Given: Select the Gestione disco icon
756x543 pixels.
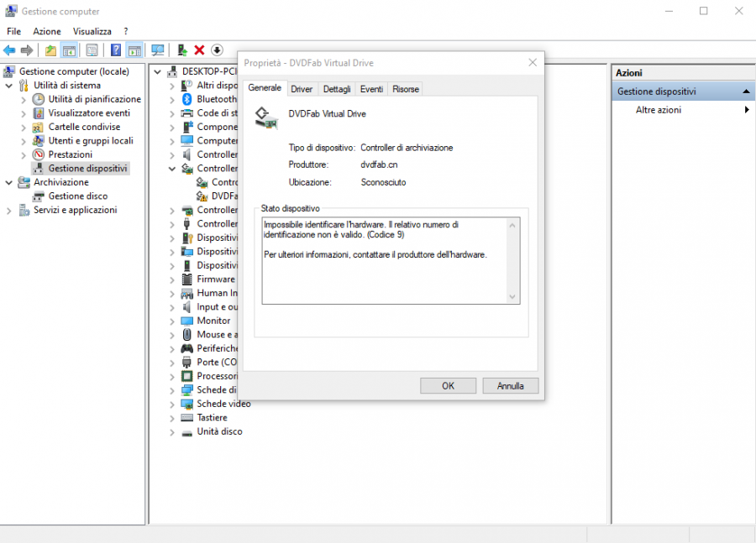Looking at the screenshot, I should [39, 196].
